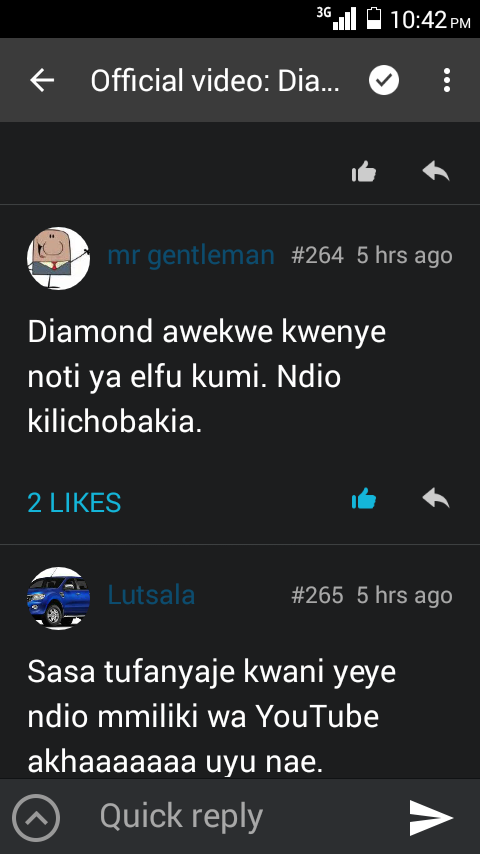Viewport: 480px width, 854px height.
Task: Open mr gentleman's avatar picture
Action: pos(58,258)
